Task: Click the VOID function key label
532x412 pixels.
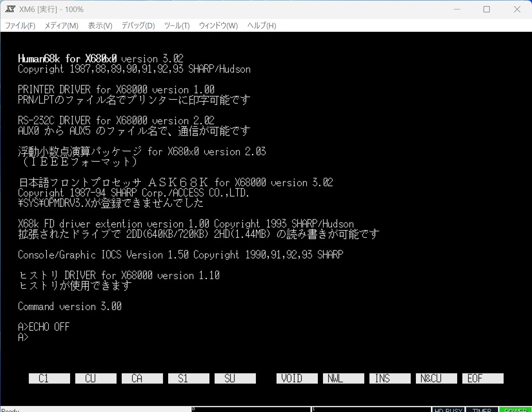Action: (297, 378)
